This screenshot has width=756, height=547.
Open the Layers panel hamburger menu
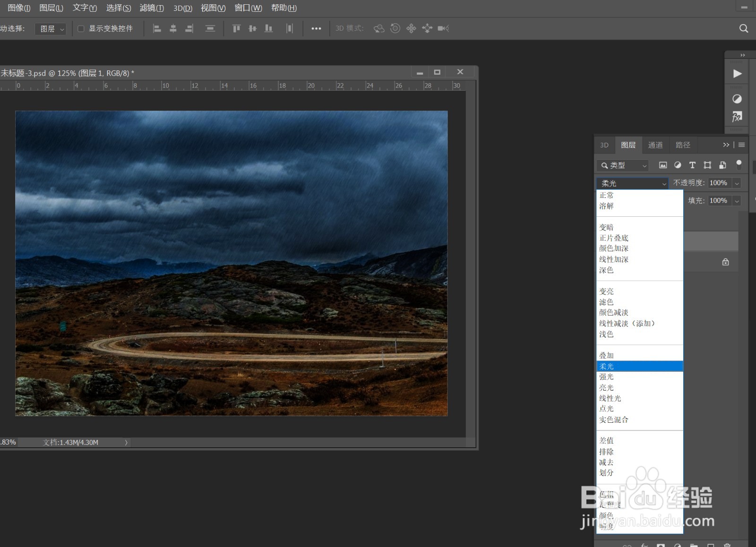742,145
